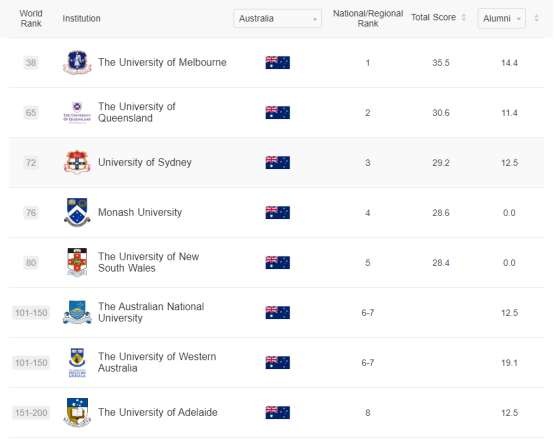Click the Monash University shield logo
This screenshot has width=554, height=439.
point(77,212)
